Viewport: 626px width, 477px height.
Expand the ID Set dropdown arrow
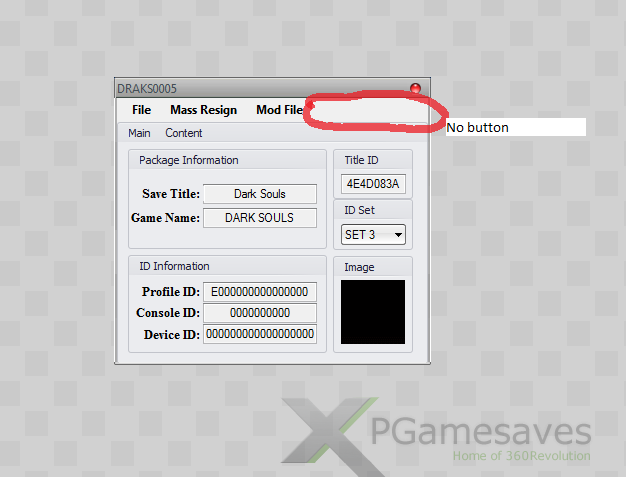[x=398, y=235]
